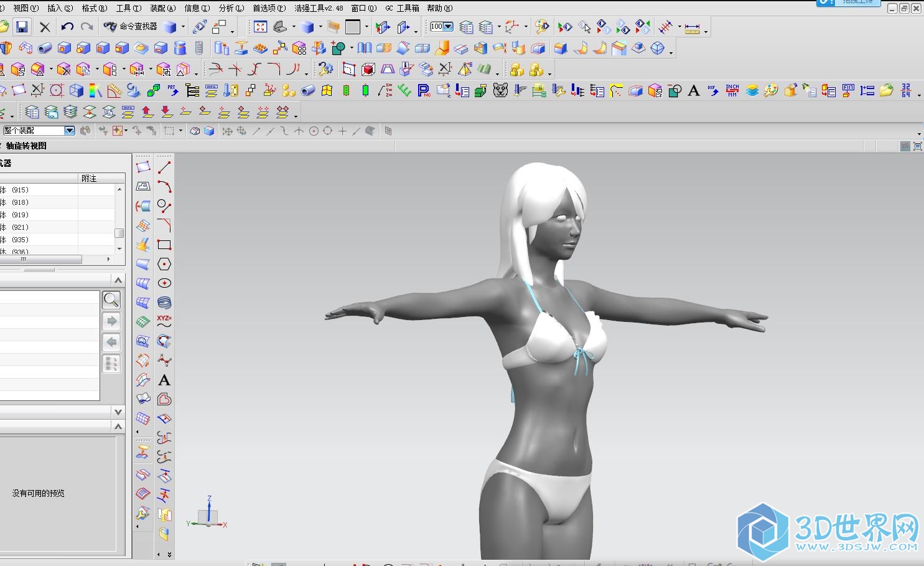Click the PNC icon in the toolbar

[x=424, y=91]
